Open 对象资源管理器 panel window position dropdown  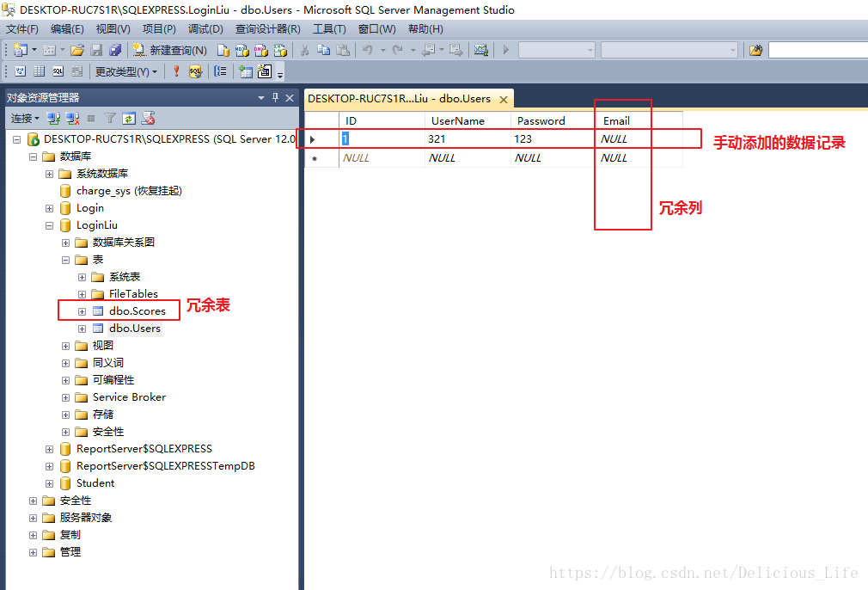click(x=261, y=98)
